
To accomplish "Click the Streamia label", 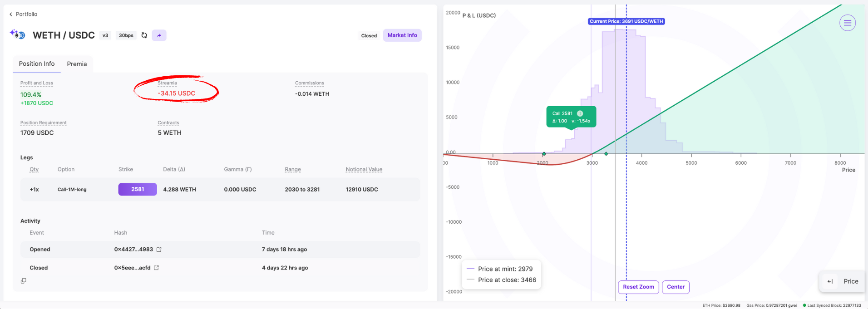I will 168,83.
